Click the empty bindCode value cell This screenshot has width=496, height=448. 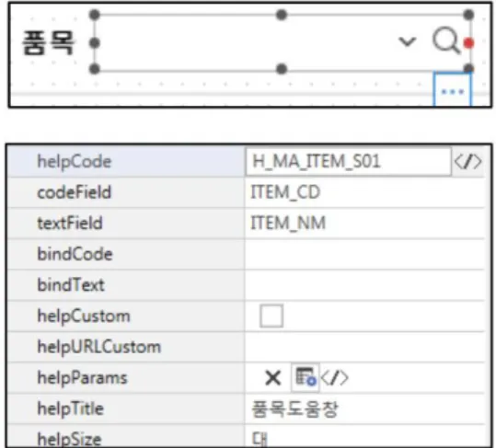(364, 254)
